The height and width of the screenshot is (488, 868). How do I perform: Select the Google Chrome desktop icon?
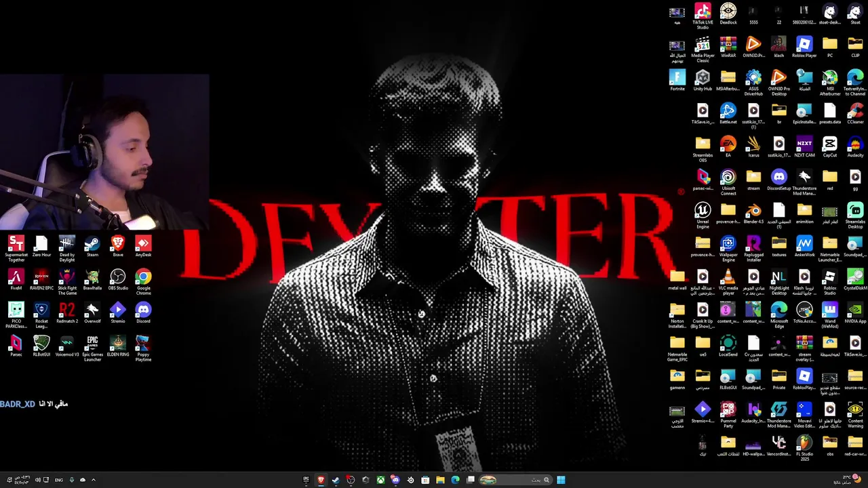[x=143, y=282]
